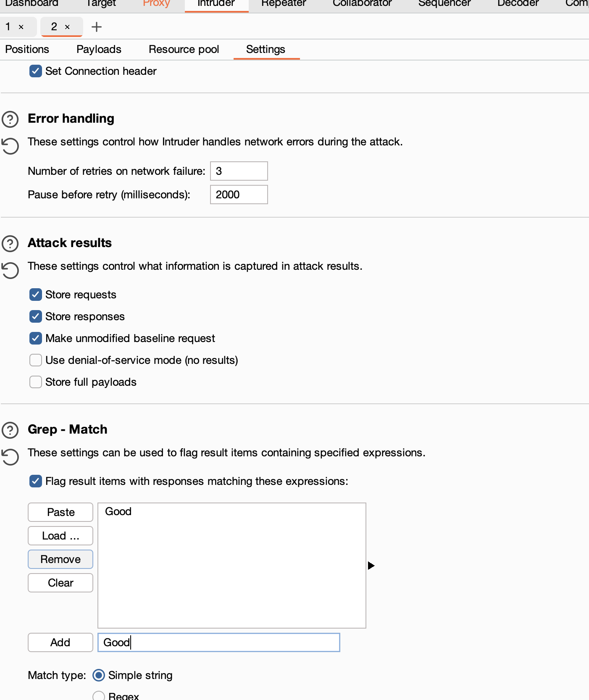This screenshot has height=700, width=589.
Task: Open Error handling help icon
Action: click(x=10, y=119)
